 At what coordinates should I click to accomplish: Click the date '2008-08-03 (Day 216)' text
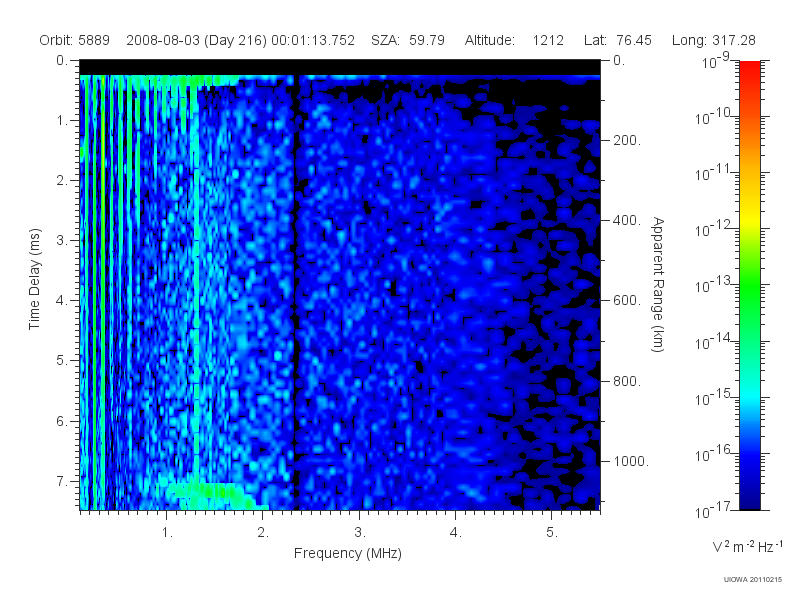pos(196,40)
